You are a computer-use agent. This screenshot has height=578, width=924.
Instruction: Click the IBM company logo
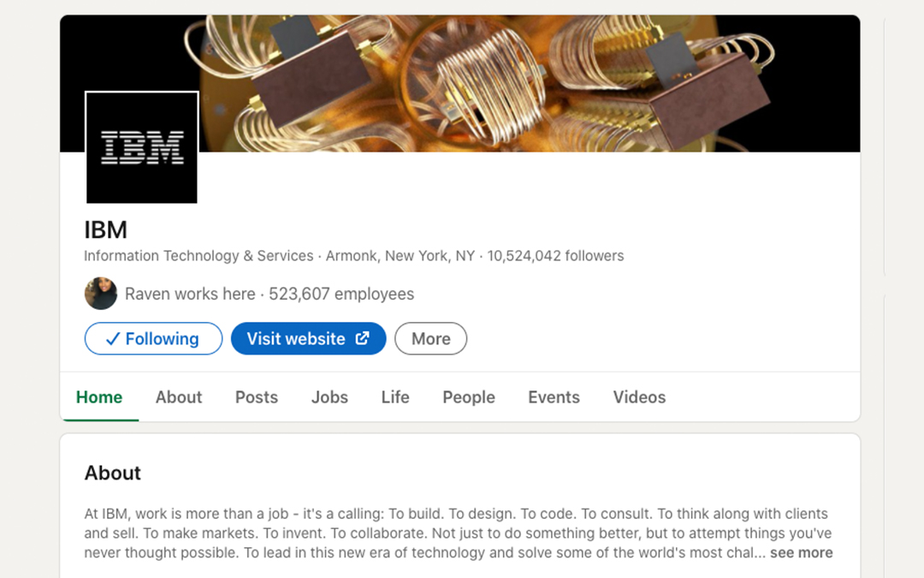tap(141, 147)
